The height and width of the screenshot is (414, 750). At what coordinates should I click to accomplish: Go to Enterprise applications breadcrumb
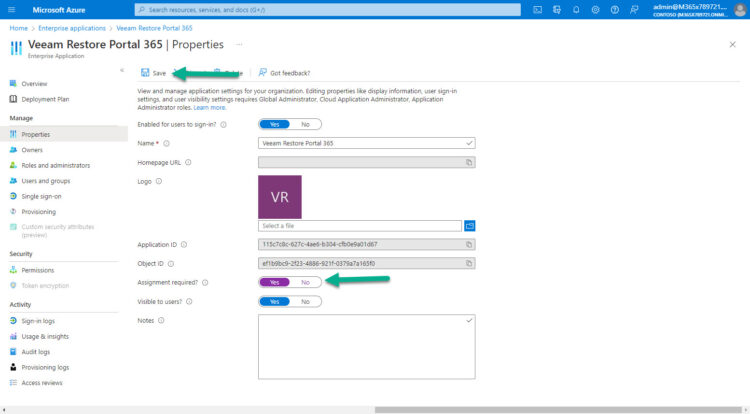(72, 28)
